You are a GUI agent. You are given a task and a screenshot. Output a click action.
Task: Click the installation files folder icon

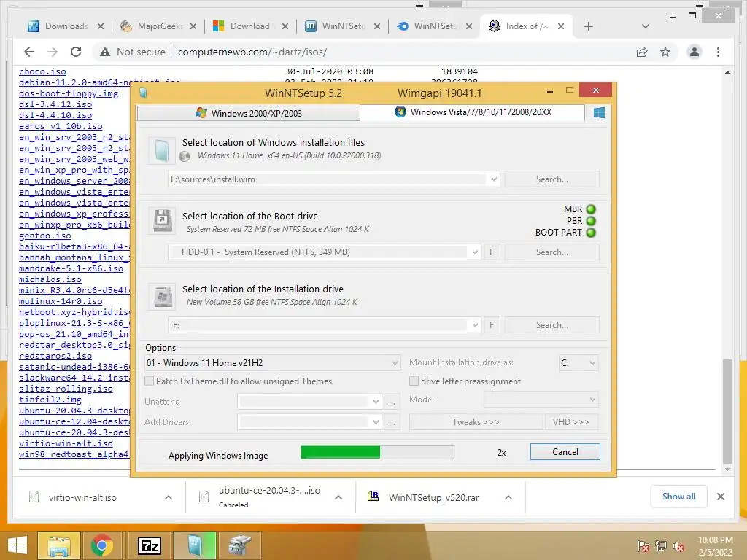pyautogui.click(x=162, y=150)
